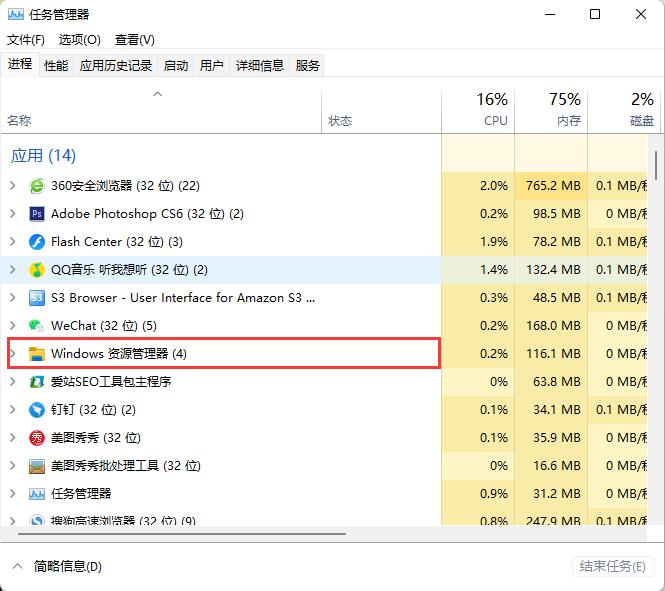Expand the 钉钉 process group
Image resolution: width=665 pixels, height=591 pixels.
click(13, 410)
